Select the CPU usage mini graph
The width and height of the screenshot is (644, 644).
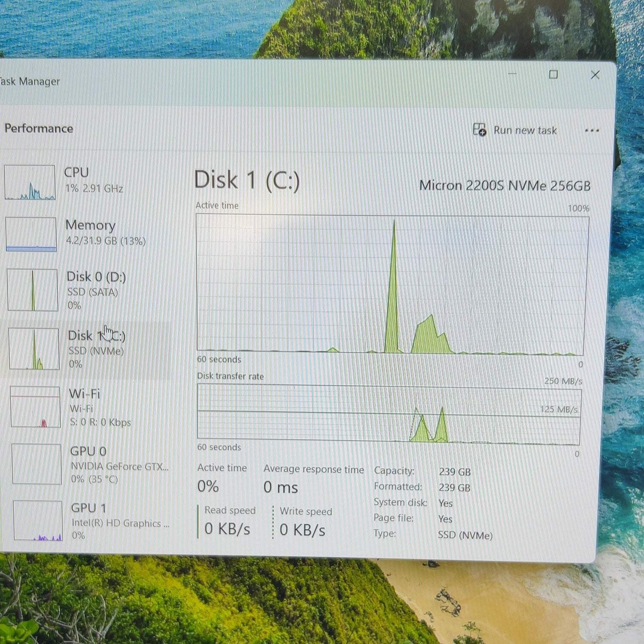tap(30, 182)
